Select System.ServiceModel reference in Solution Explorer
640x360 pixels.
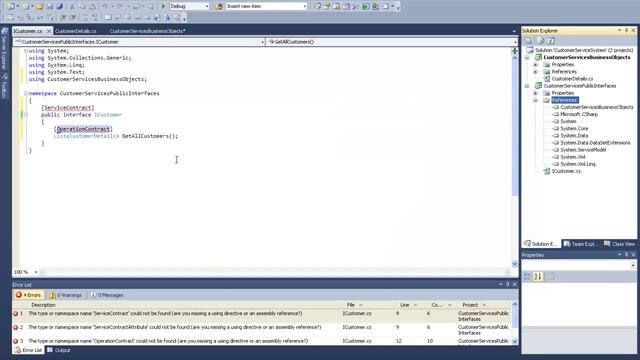click(x=583, y=150)
